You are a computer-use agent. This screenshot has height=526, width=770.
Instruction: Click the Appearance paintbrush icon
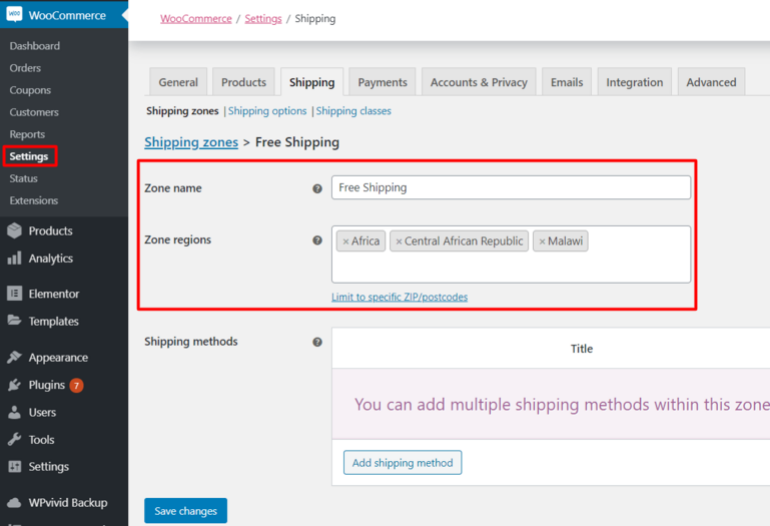14,358
